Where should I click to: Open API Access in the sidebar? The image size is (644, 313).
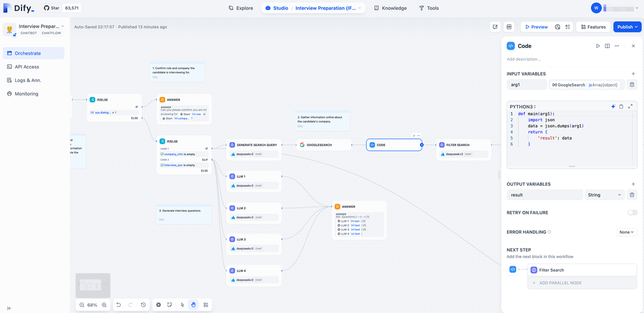27,67
